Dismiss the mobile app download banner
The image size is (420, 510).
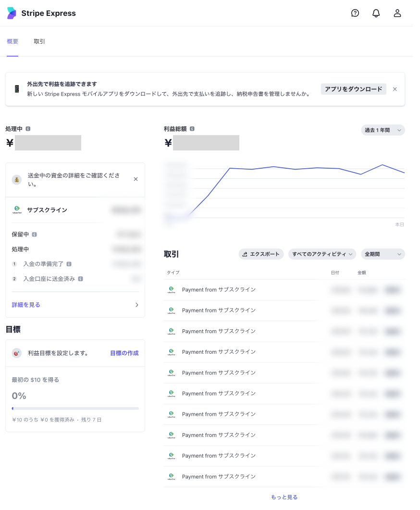[395, 89]
